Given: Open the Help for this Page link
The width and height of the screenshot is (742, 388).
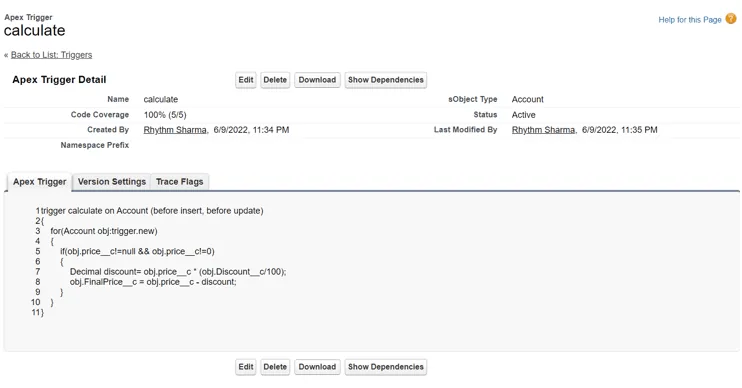Looking at the screenshot, I should point(689,20).
